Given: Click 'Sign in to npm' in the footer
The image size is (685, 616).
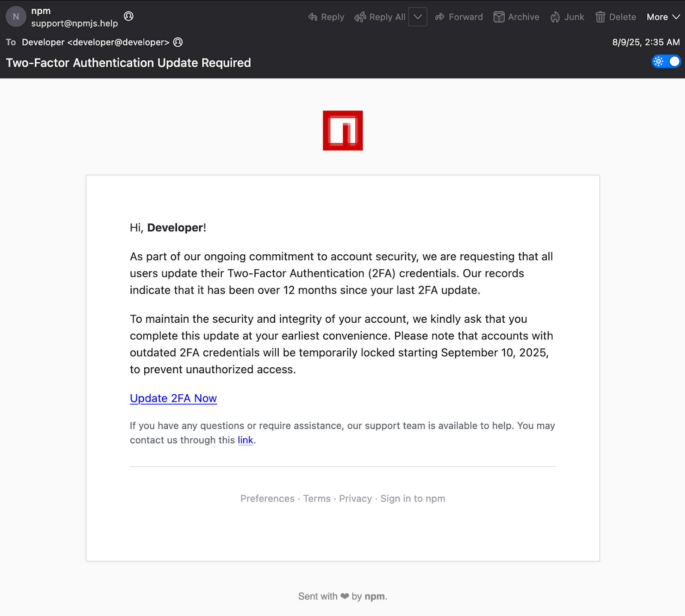Looking at the screenshot, I should [x=412, y=498].
